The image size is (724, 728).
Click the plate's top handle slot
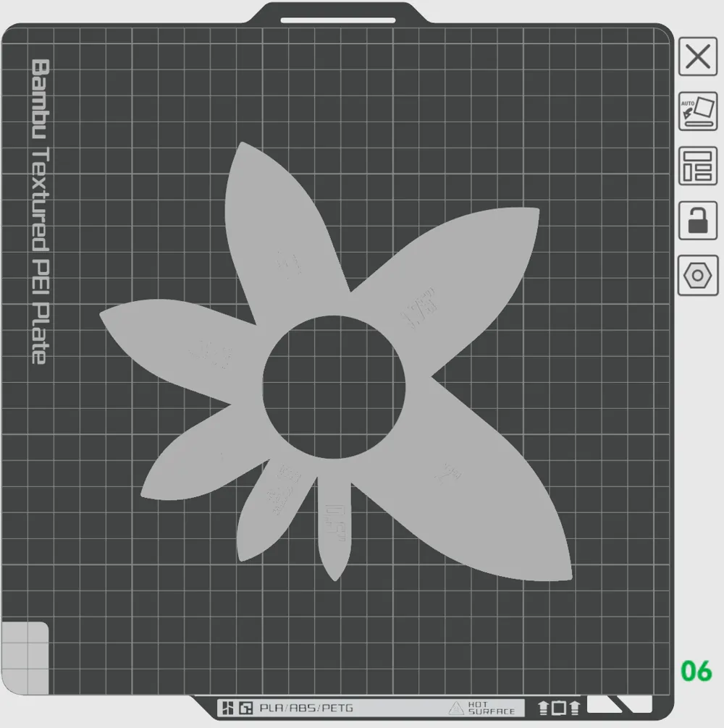[x=337, y=20]
